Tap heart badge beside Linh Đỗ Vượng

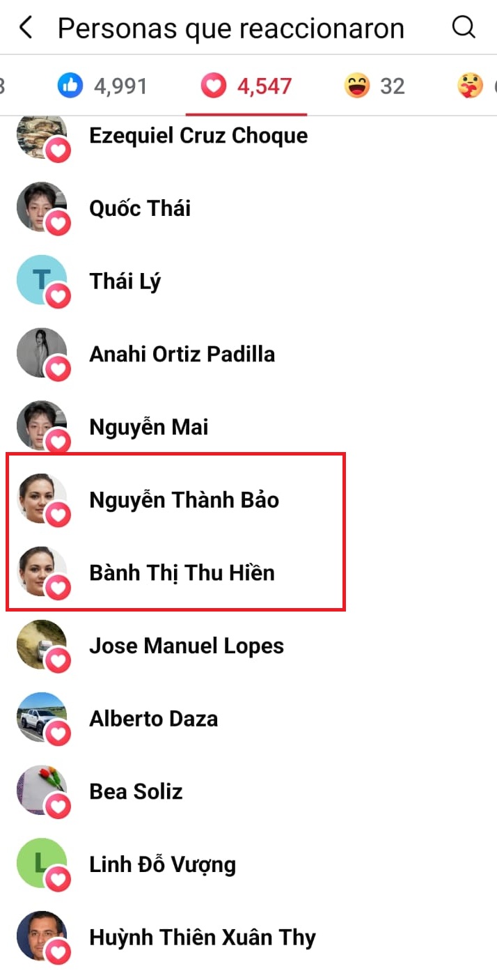point(58,880)
